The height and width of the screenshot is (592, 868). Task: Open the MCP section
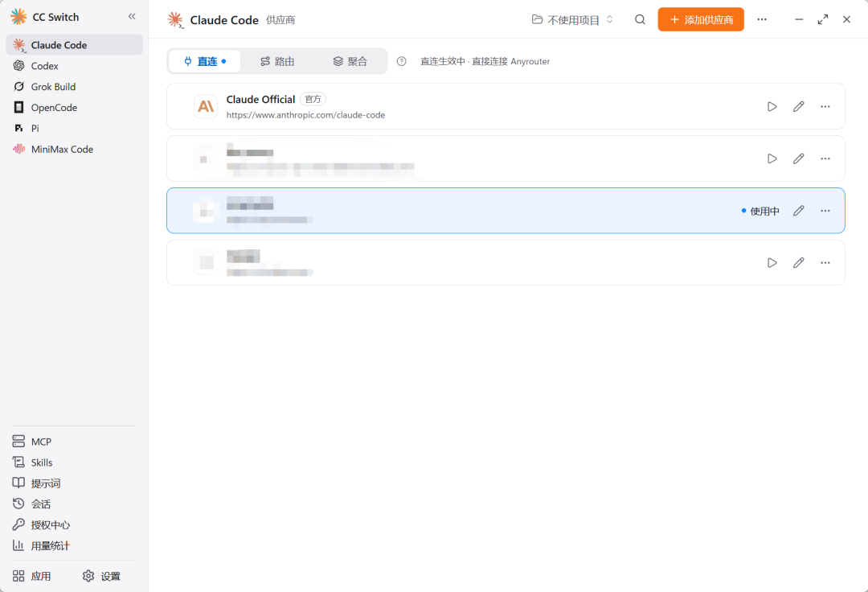74,442
